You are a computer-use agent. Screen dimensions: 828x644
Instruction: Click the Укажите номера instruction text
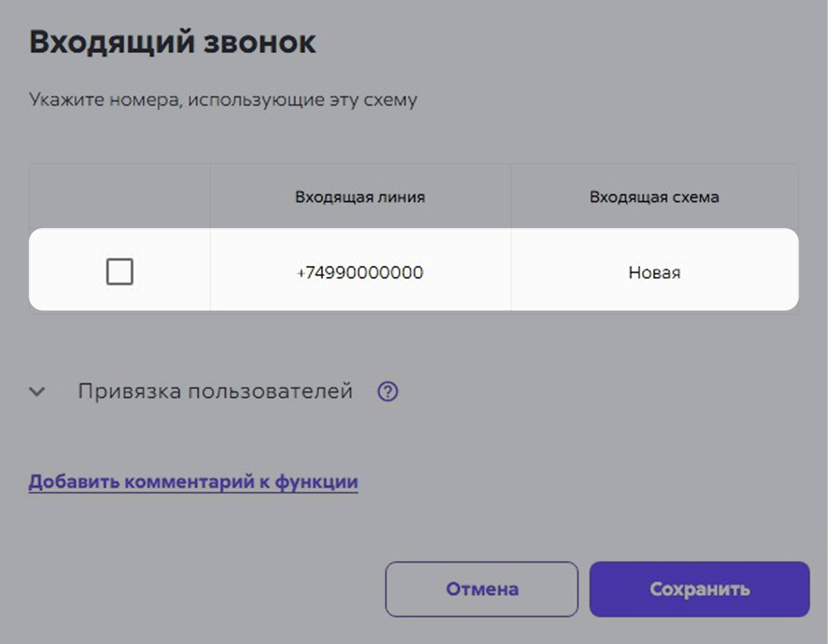point(223,100)
